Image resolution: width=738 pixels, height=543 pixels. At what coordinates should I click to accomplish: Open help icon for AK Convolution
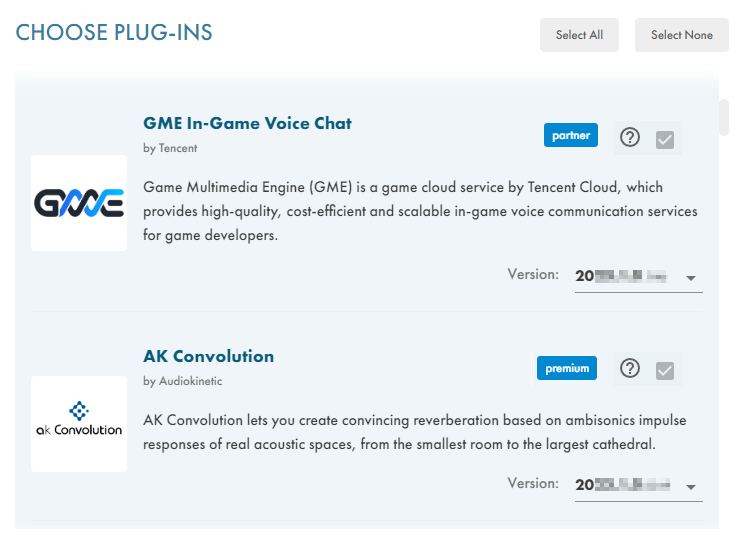pyautogui.click(x=630, y=368)
